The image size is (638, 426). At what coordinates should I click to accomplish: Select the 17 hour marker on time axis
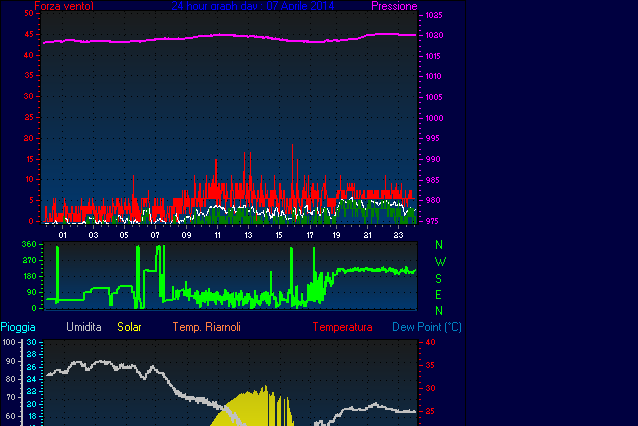(x=310, y=235)
